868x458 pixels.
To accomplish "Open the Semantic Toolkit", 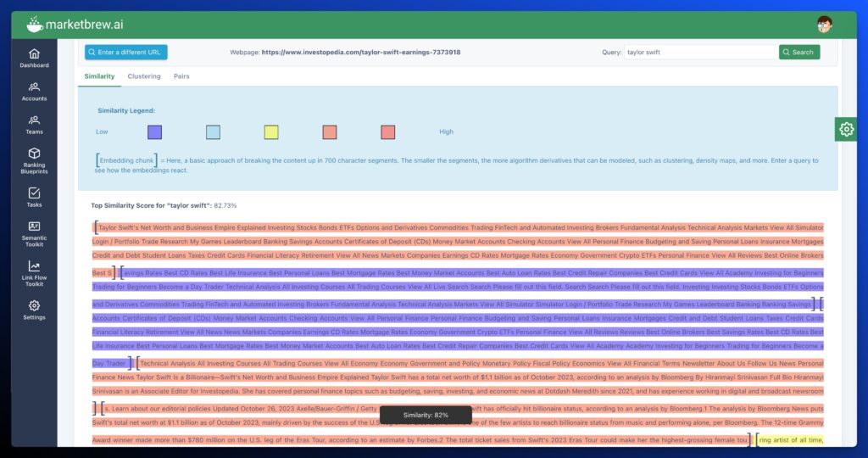I will coord(34,233).
